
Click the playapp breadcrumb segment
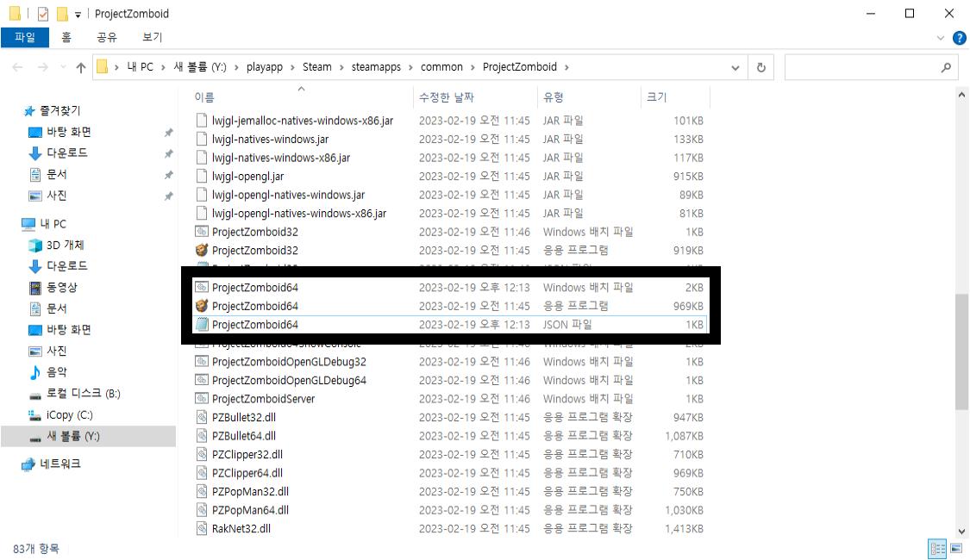pos(264,66)
